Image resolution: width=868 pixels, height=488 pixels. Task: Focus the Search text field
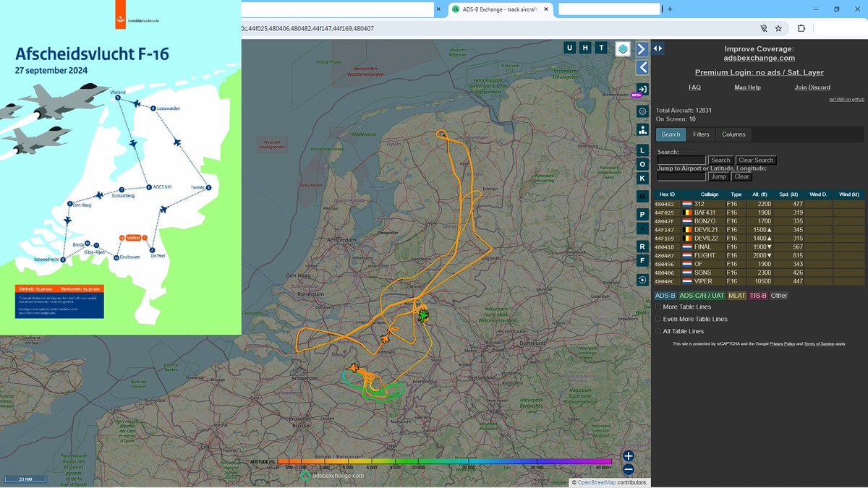[x=681, y=160]
